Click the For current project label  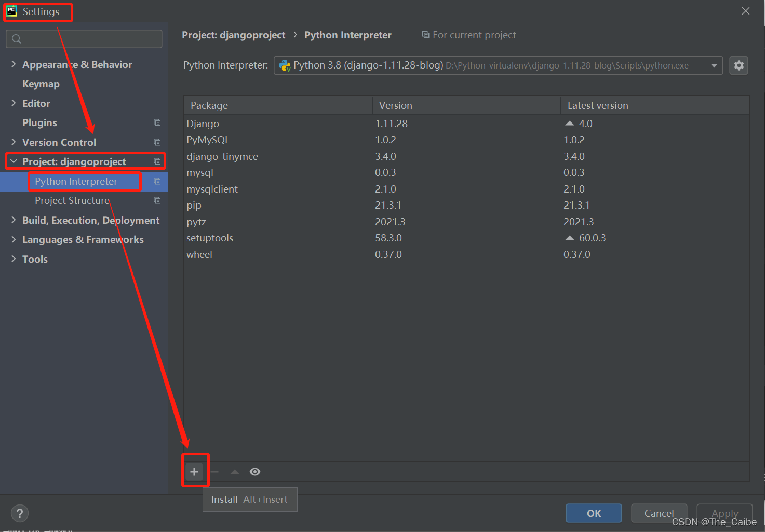pyautogui.click(x=474, y=35)
